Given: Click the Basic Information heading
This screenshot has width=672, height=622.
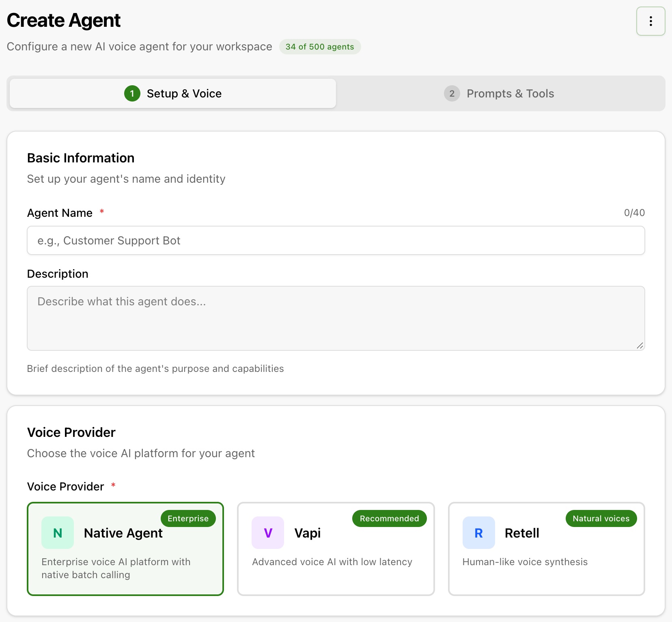Looking at the screenshot, I should pyautogui.click(x=81, y=158).
